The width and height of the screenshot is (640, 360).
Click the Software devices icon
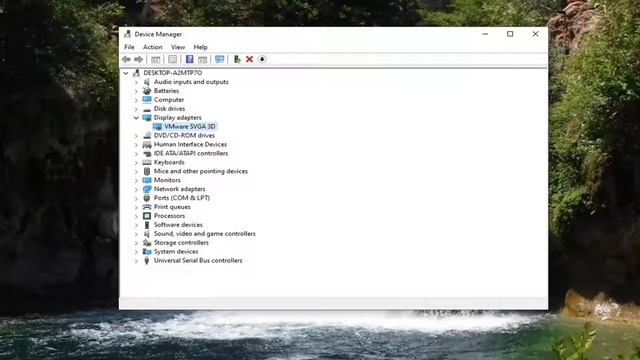[147, 225]
